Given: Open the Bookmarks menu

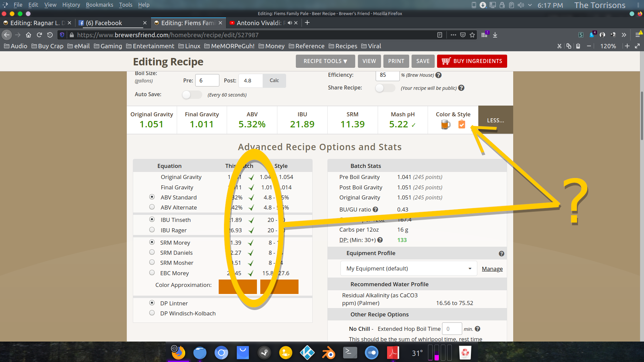Looking at the screenshot, I should tap(99, 5).
